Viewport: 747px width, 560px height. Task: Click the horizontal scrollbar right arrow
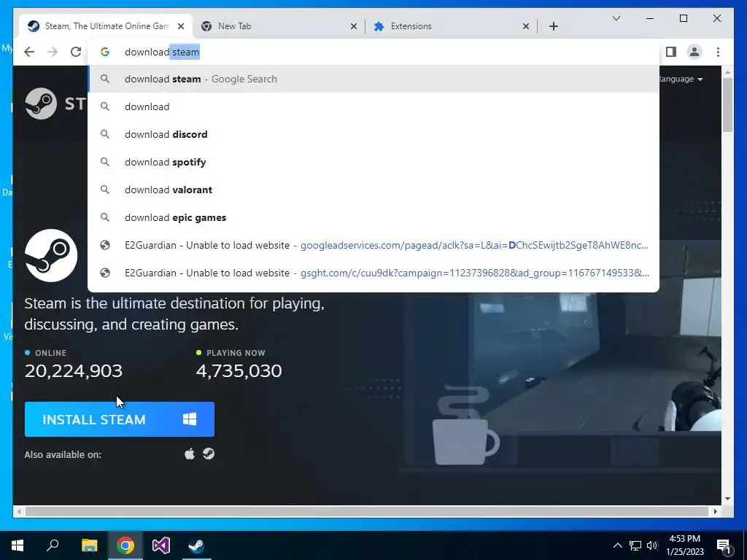tap(716, 511)
